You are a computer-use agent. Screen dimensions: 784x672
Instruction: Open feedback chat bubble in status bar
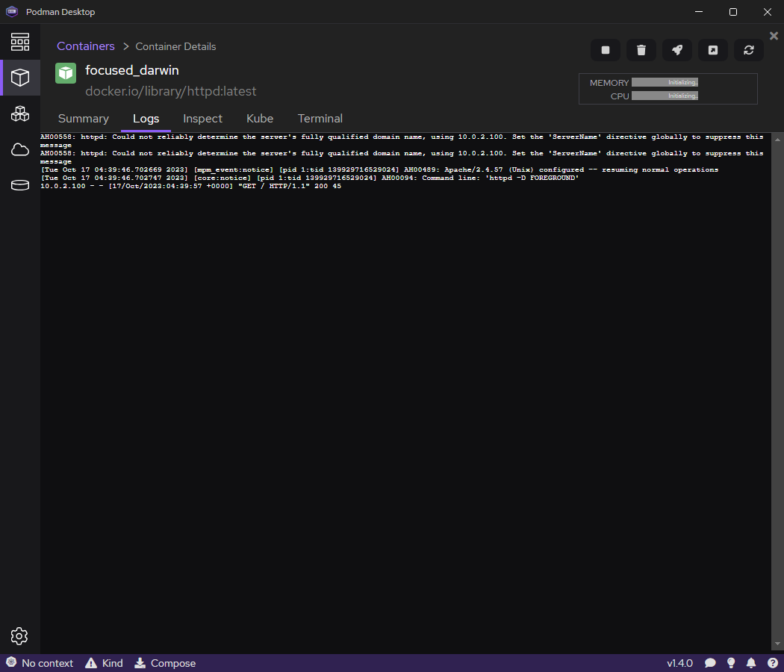pos(710,663)
